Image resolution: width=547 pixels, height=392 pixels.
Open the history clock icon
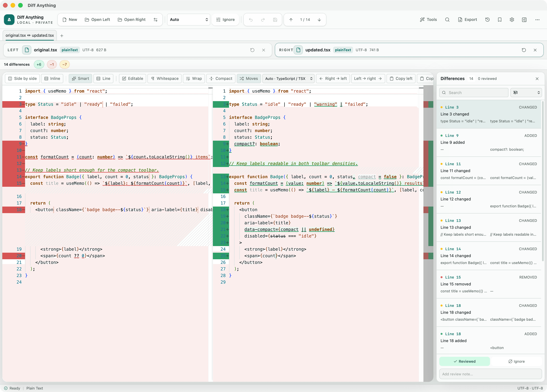click(x=487, y=20)
